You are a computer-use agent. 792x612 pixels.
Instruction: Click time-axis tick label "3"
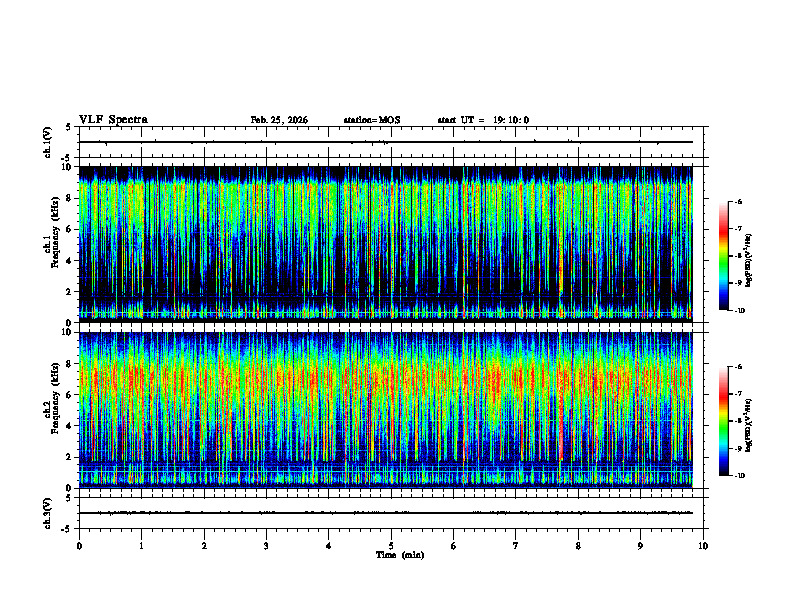(x=266, y=546)
